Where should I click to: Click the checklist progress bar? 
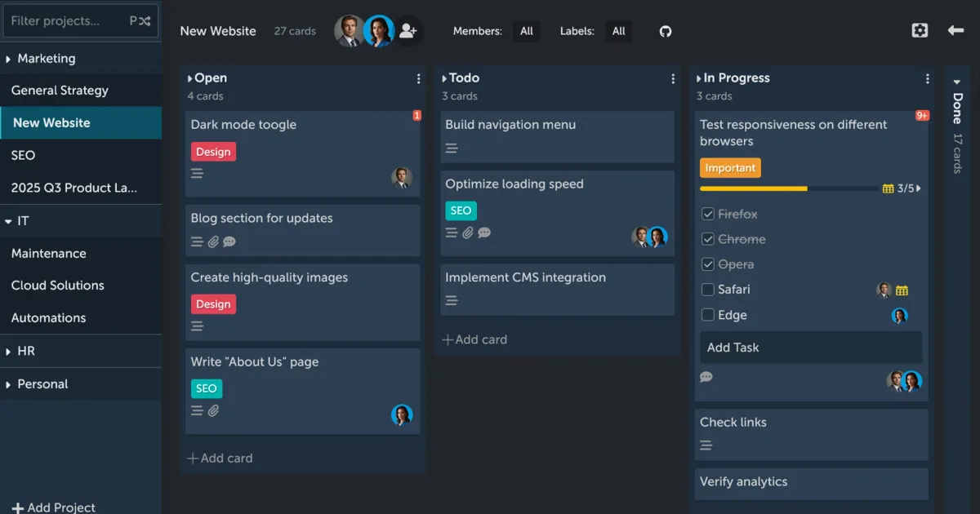(788, 188)
